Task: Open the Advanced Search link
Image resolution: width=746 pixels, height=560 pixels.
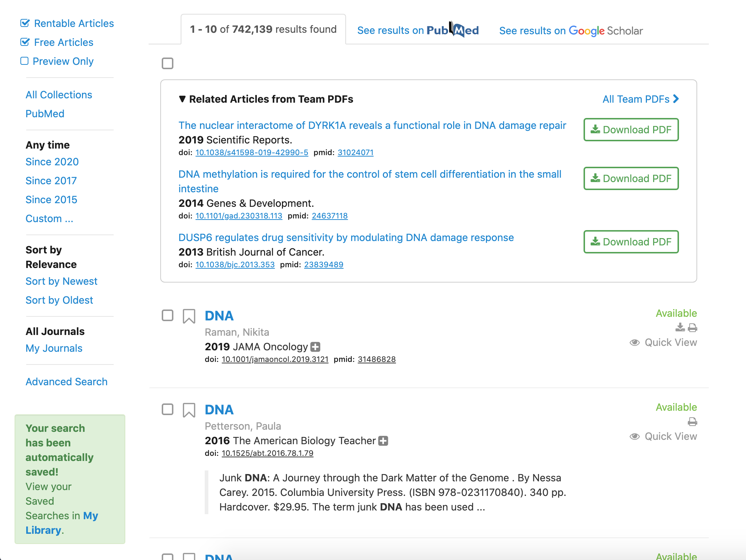Action: tap(67, 382)
